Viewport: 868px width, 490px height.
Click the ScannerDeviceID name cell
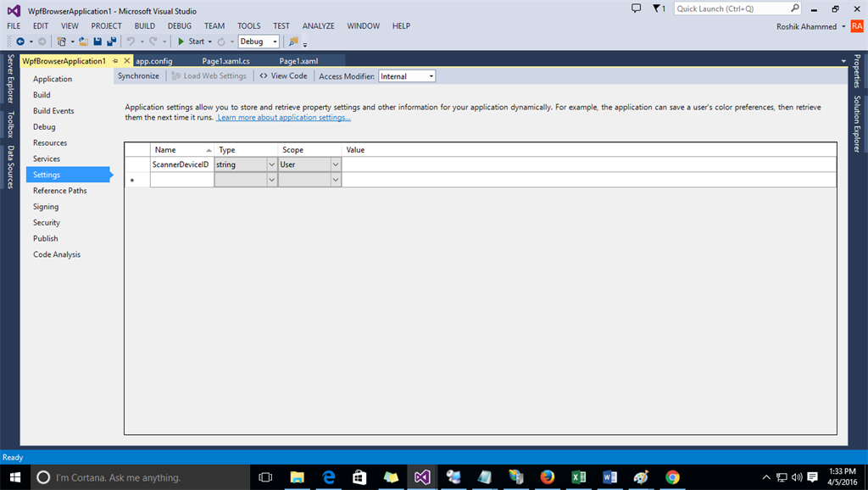181,164
